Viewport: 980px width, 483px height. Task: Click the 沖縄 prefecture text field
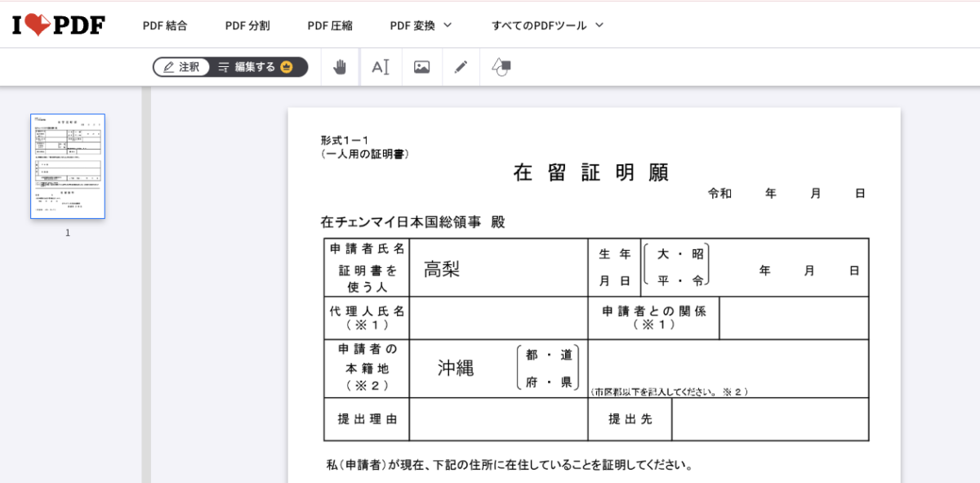pos(456,368)
